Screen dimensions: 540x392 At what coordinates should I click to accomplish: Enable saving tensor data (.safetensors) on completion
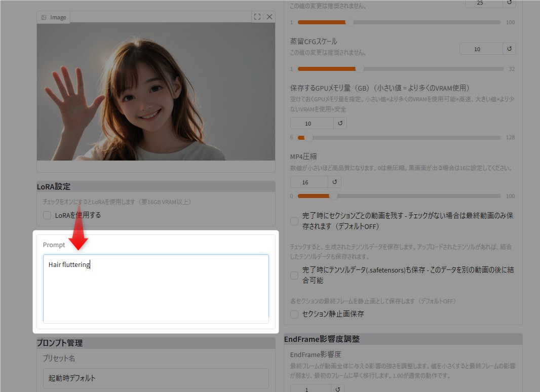point(294,276)
